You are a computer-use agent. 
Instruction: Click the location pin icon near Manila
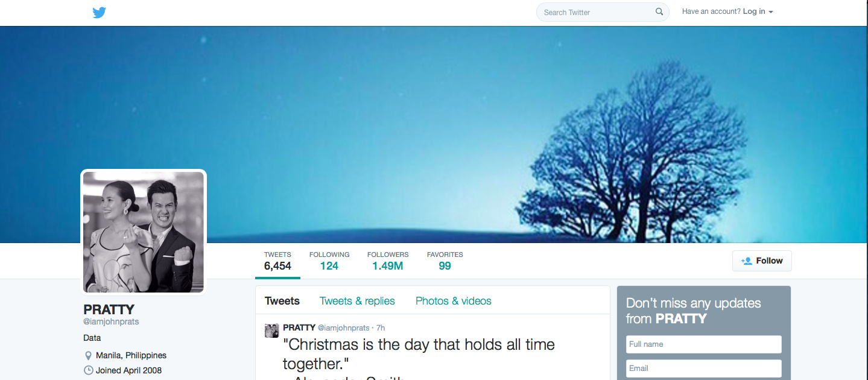click(x=88, y=355)
